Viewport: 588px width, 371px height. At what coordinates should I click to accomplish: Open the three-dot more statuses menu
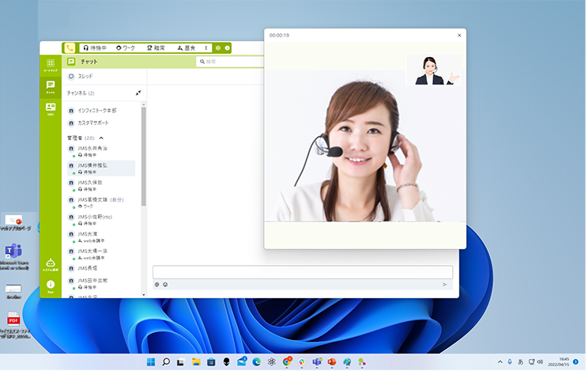205,48
